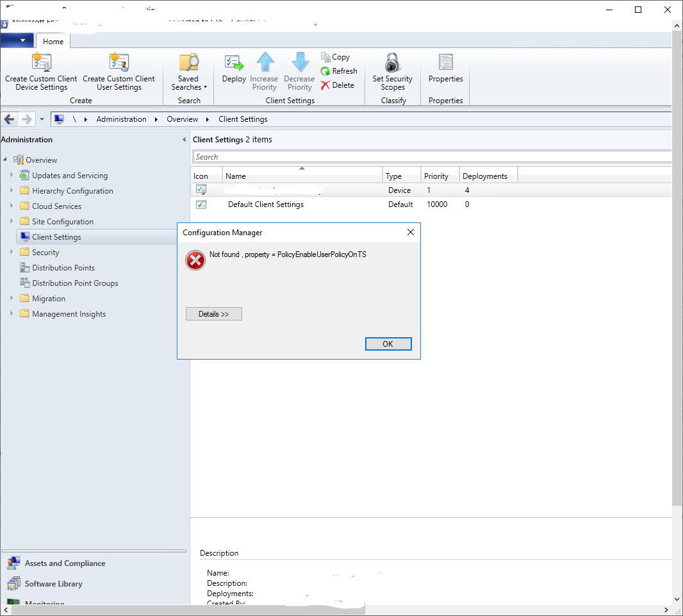
Task: Expand the Hierarchy Configuration node
Action: pos(12,190)
